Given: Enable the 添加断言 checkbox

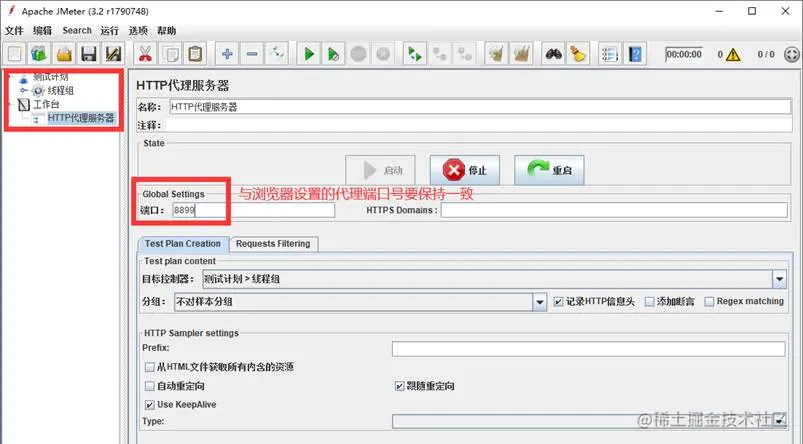Looking at the screenshot, I should point(649,302).
